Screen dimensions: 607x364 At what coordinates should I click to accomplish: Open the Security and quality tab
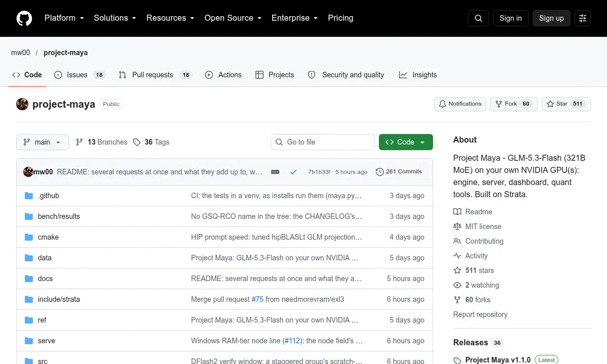(x=346, y=75)
